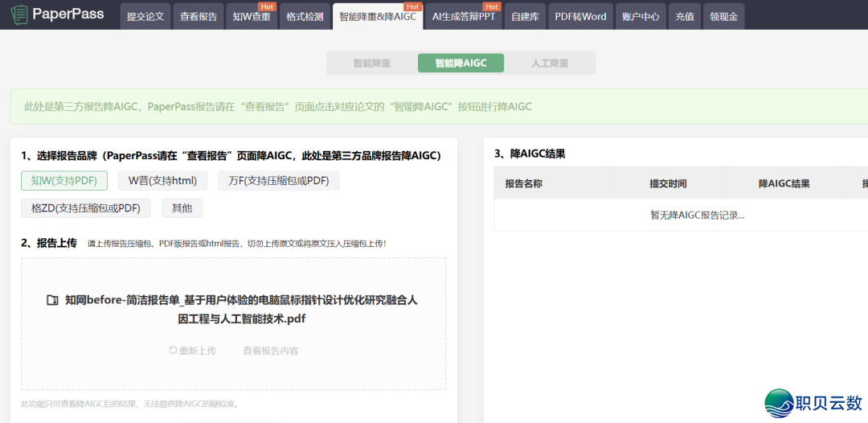
Task: Switch to the 智能降重 mode
Action: tap(372, 63)
